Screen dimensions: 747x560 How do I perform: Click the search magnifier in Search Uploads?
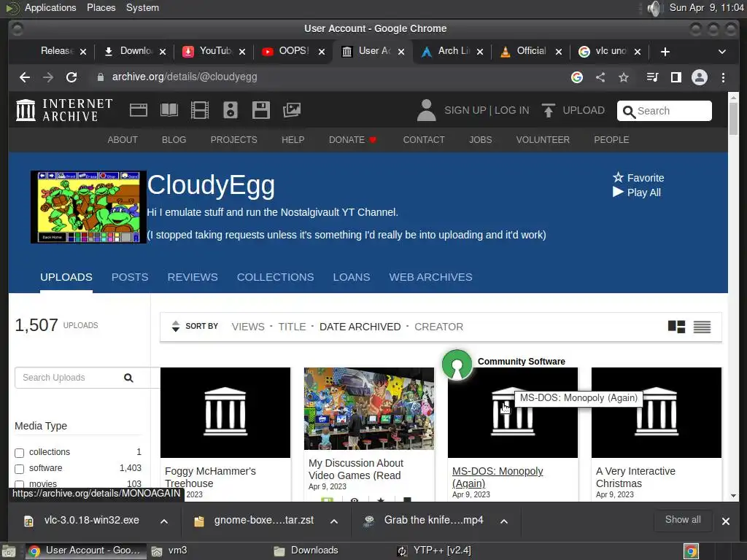click(128, 378)
